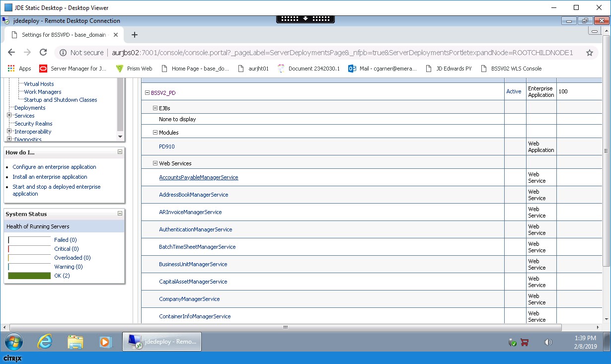Reload the WebLogic console page

coord(43,52)
